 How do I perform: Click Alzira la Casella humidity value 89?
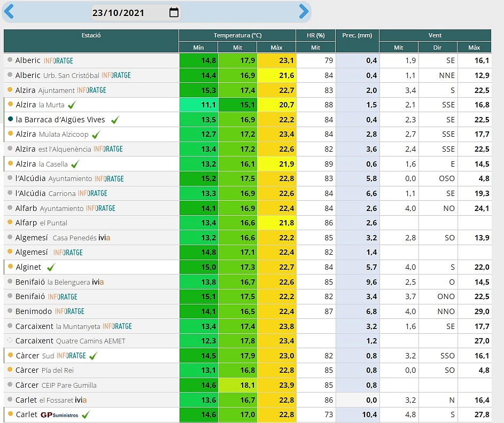point(316,164)
